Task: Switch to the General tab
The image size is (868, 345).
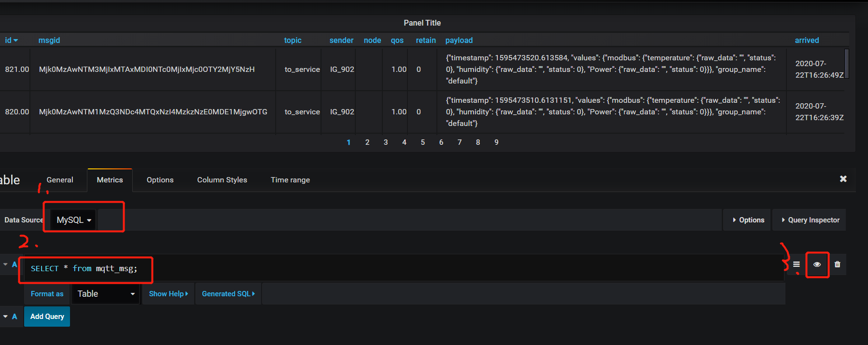Action: tap(60, 180)
